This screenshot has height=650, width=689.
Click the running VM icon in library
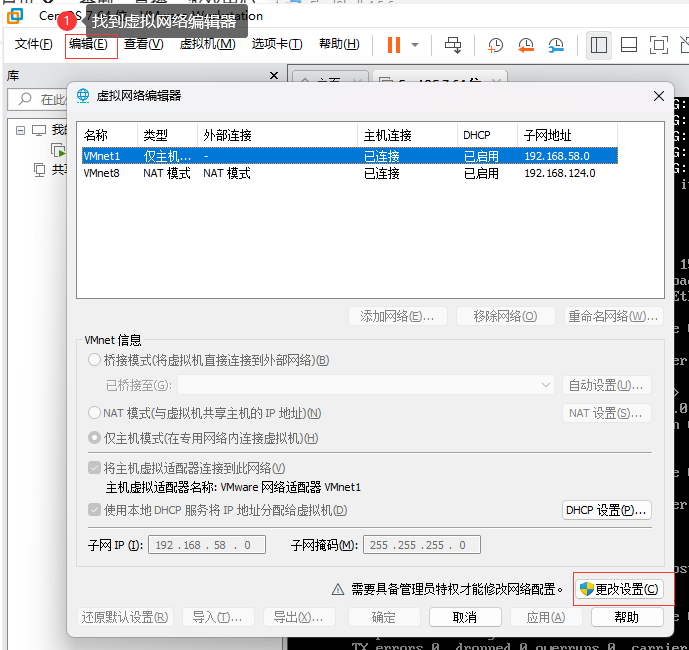pos(58,150)
